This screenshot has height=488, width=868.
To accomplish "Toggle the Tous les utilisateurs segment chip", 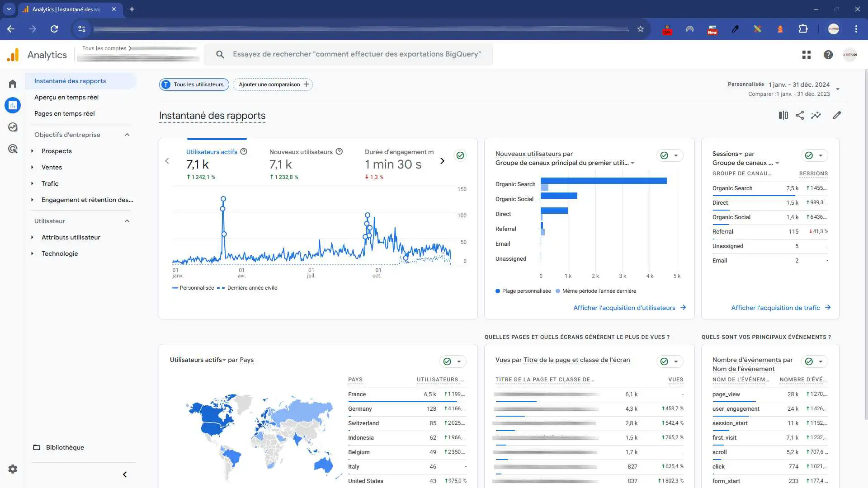I will coord(194,84).
